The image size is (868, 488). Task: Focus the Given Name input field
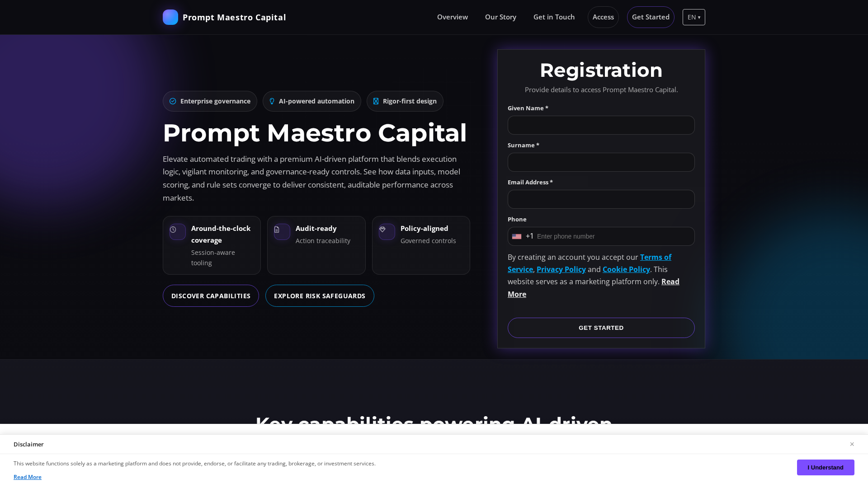(601, 125)
